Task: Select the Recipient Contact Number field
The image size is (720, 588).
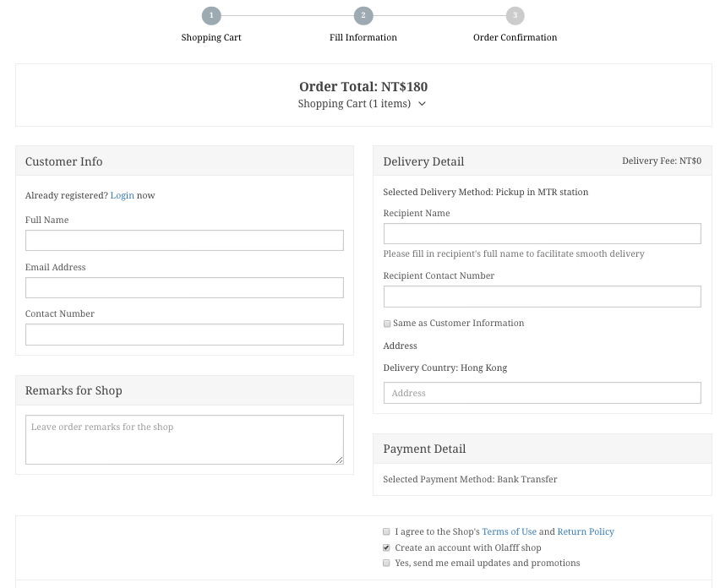Action: pos(543,297)
